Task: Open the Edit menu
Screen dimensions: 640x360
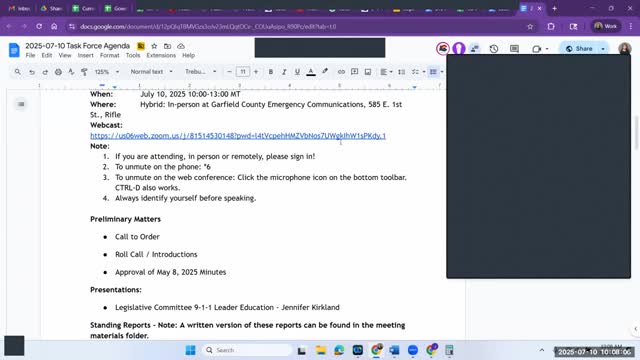Action: 47,55
